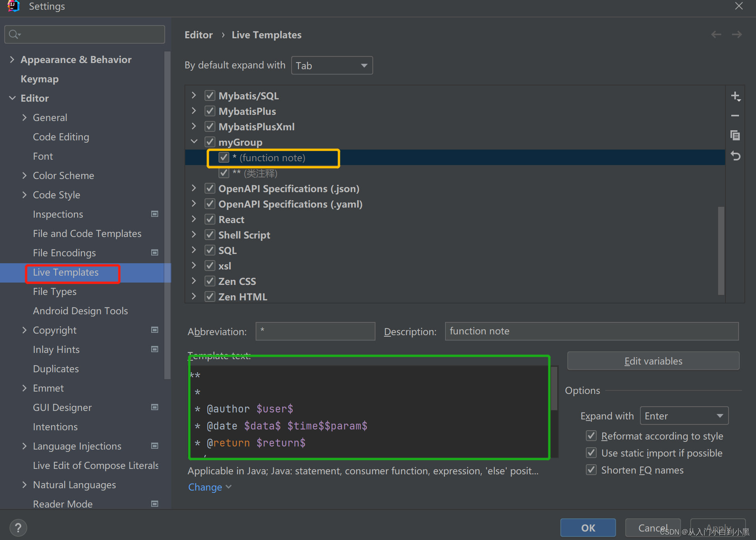Open Android Design Tools page

point(80,311)
